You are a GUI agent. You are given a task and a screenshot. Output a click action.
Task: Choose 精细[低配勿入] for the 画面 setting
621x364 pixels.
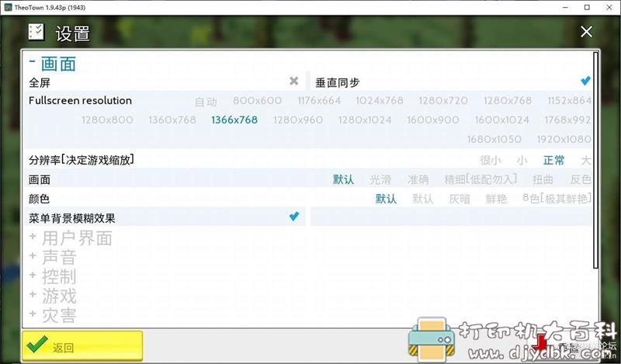click(x=480, y=179)
